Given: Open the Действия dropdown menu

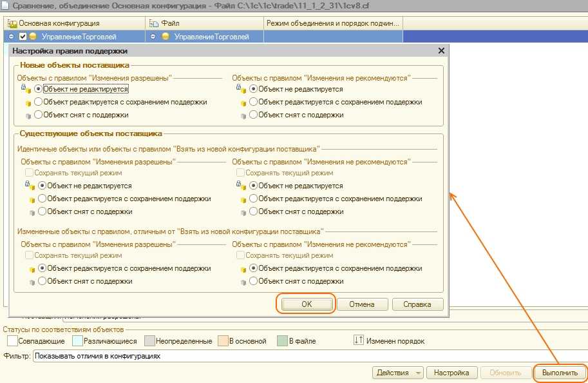Looking at the screenshot, I should (397, 373).
